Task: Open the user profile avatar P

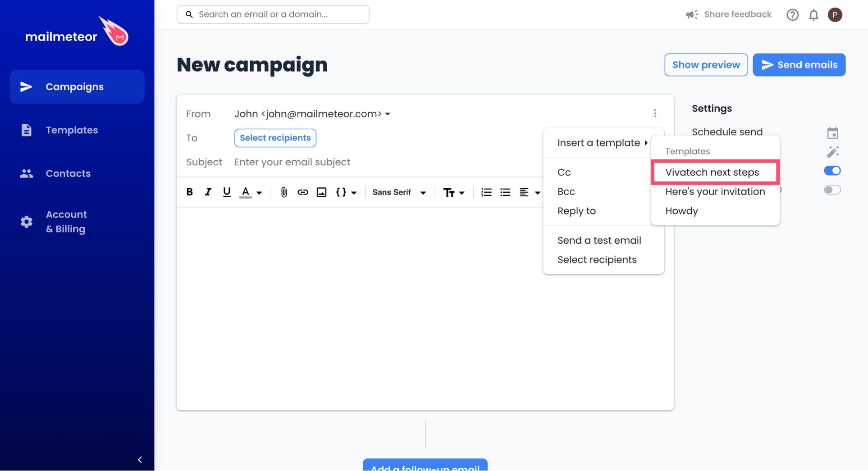Action: coord(835,15)
